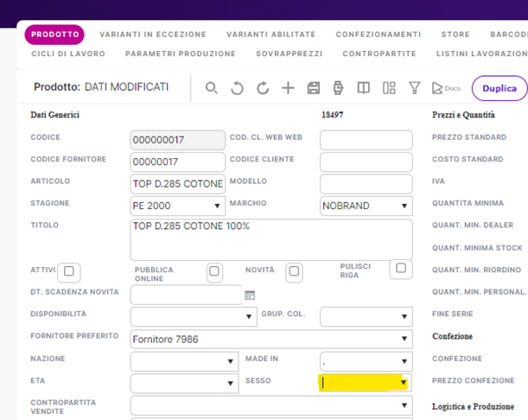This screenshot has width=528, height=420.
Task: Expand the Fornitore Preferito dropdown
Action: [x=404, y=339]
